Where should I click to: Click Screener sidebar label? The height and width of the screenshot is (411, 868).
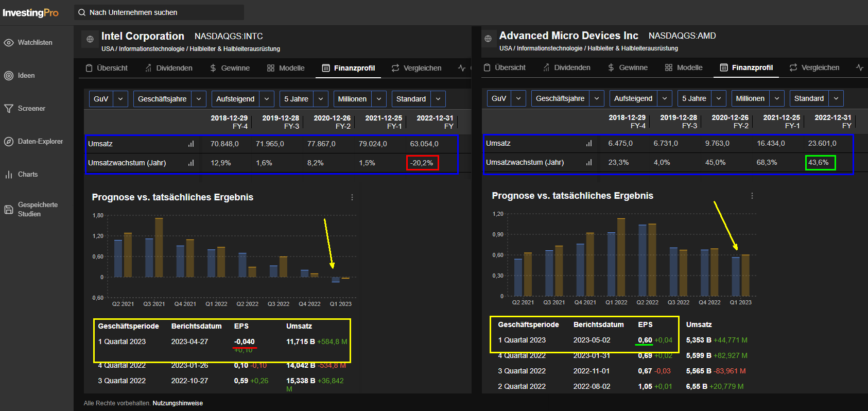[31, 109]
